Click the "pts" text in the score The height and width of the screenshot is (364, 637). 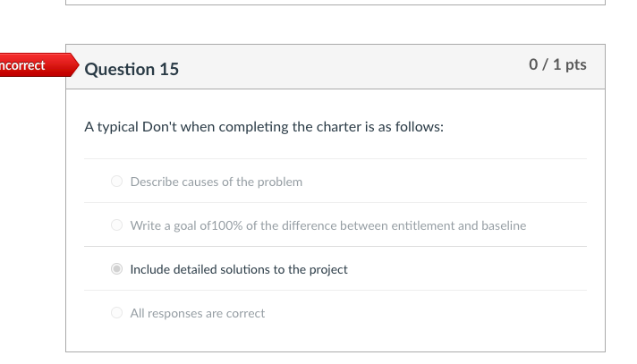[575, 65]
